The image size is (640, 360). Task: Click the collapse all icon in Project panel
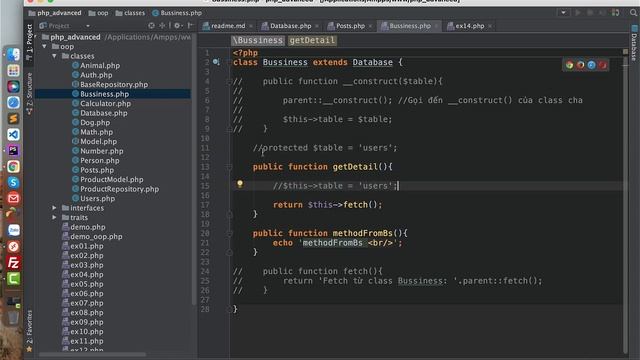coord(162,25)
